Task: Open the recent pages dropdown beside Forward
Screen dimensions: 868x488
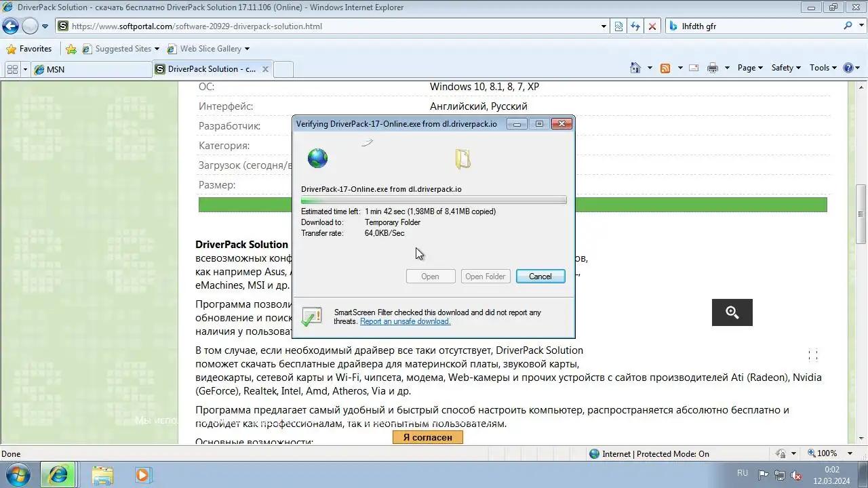Action: point(45,26)
